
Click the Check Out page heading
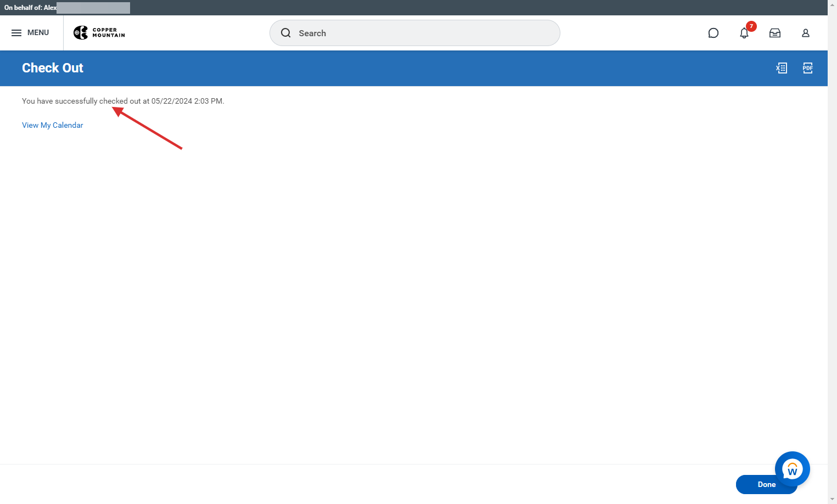point(53,68)
